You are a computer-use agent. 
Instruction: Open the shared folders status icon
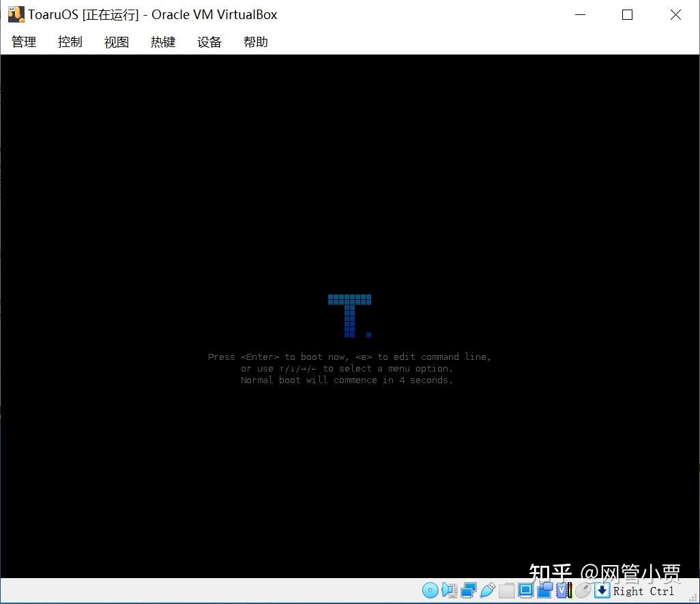click(507, 590)
